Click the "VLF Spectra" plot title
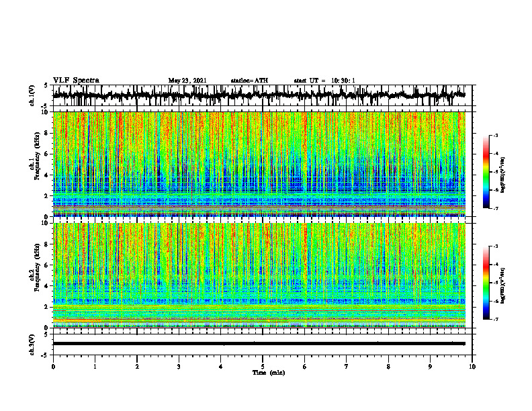This screenshot has width=532, height=411. click(76, 81)
